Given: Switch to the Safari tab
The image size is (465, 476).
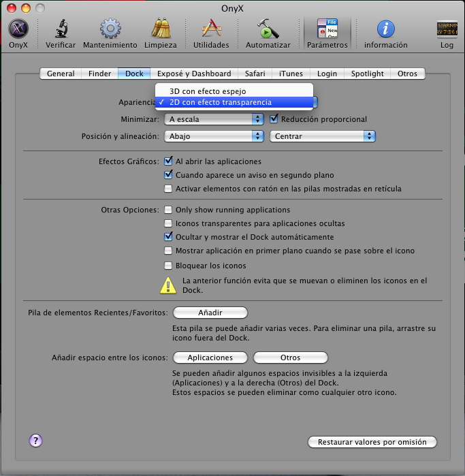Looking at the screenshot, I should (255, 74).
